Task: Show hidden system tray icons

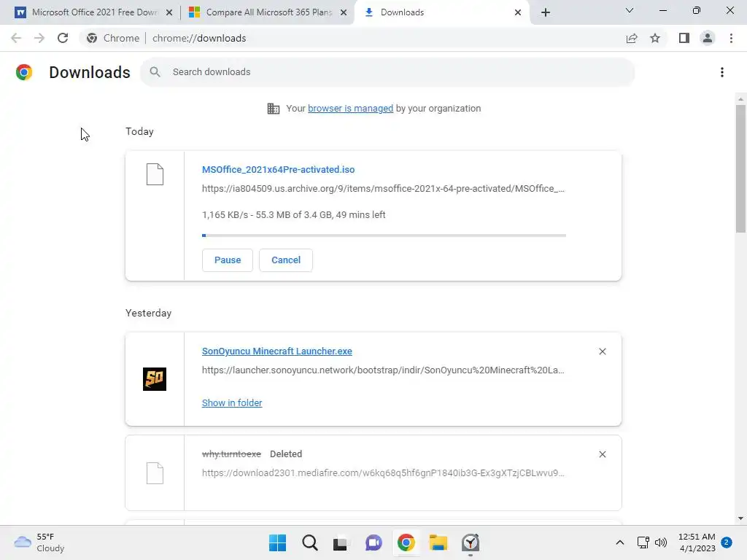Action: [620, 542]
